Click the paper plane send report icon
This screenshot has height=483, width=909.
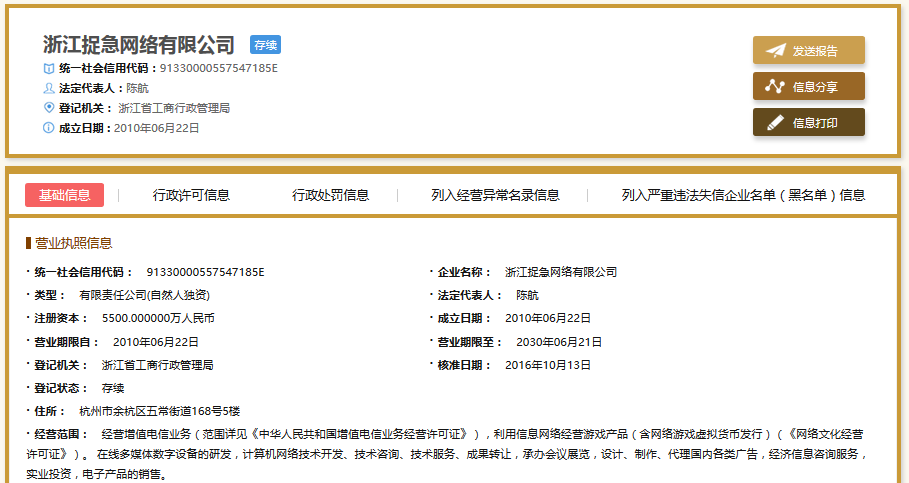click(x=775, y=51)
